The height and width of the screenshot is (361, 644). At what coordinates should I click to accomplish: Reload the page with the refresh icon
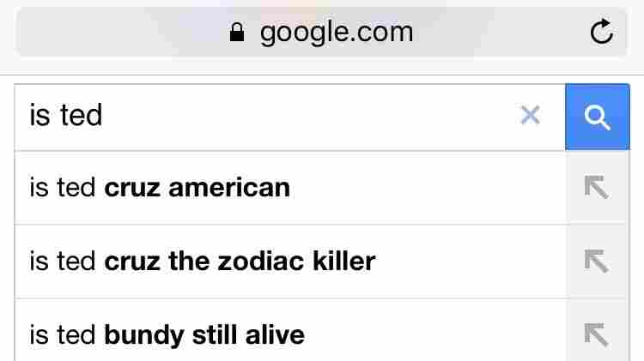[x=602, y=32]
